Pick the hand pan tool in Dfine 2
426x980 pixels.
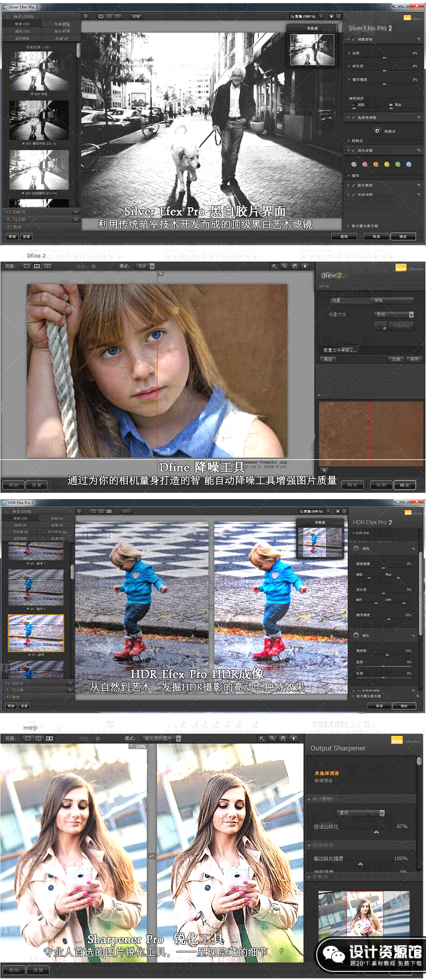(295, 266)
